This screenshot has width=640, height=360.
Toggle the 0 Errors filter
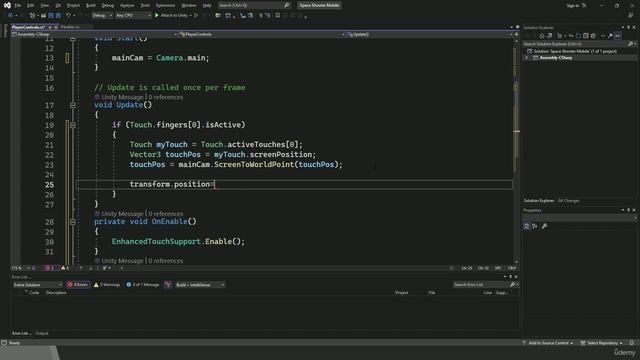(x=78, y=285)
